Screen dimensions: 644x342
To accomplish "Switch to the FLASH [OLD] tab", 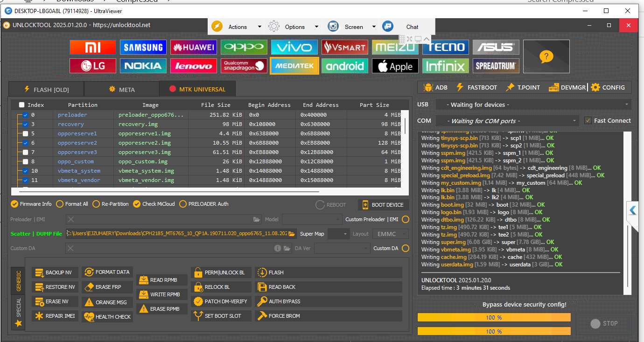I will point(46,89).
